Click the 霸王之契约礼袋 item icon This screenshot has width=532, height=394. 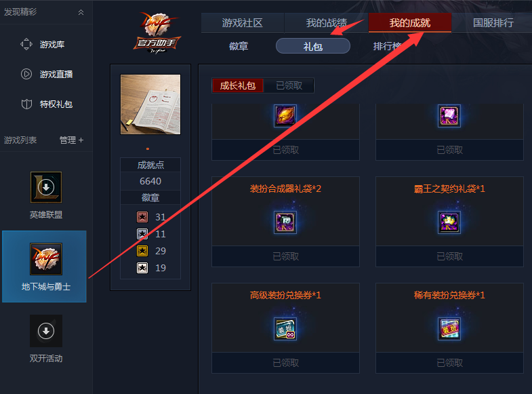(449, 222)
